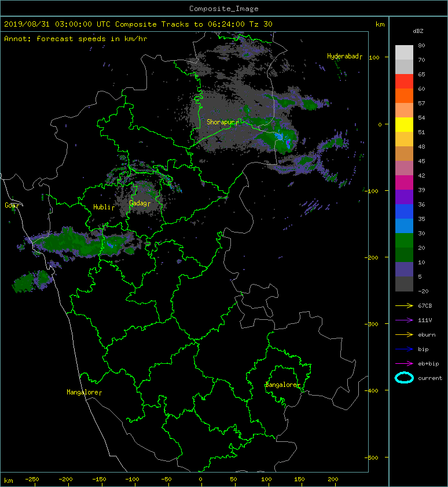This screenshot has width=448, height=487.
Task: Click the 'current' legend label
Action: click(x=430, y=378)
